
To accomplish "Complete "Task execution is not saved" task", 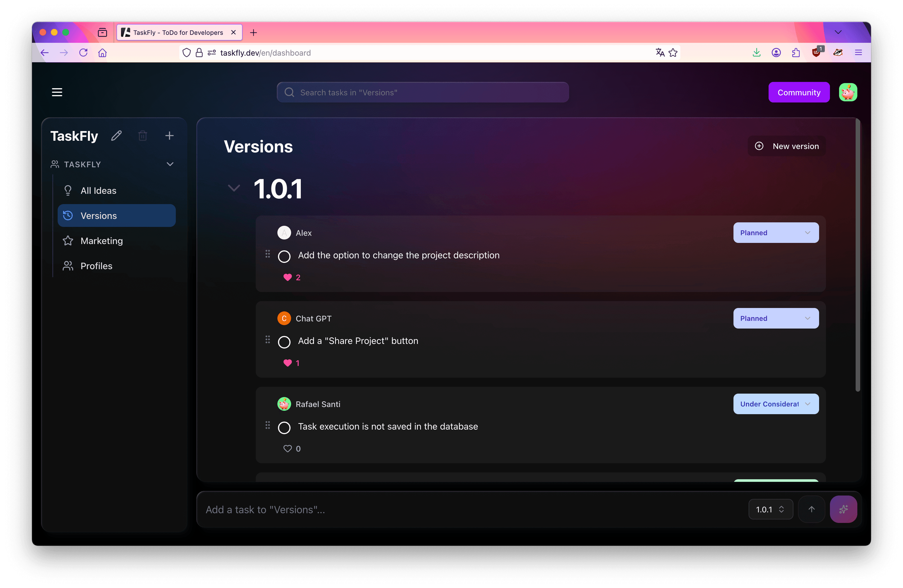I will (284, 428).
